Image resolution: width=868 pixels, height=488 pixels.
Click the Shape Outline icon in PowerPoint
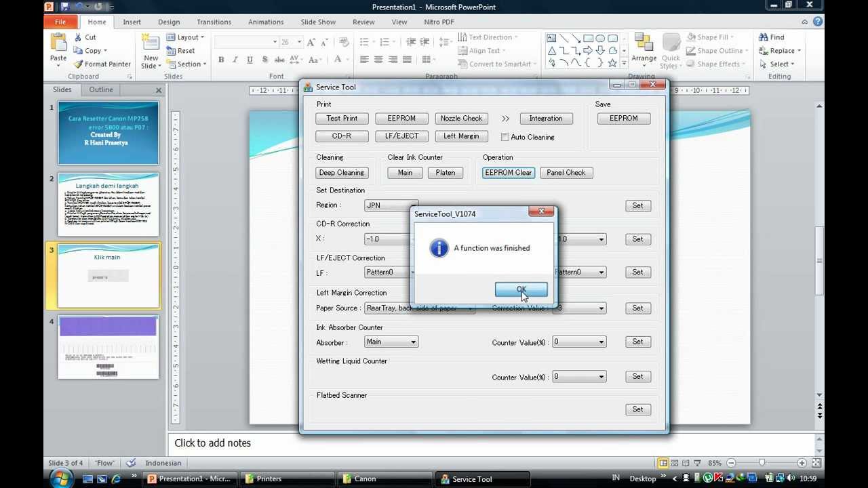[691, 51]
